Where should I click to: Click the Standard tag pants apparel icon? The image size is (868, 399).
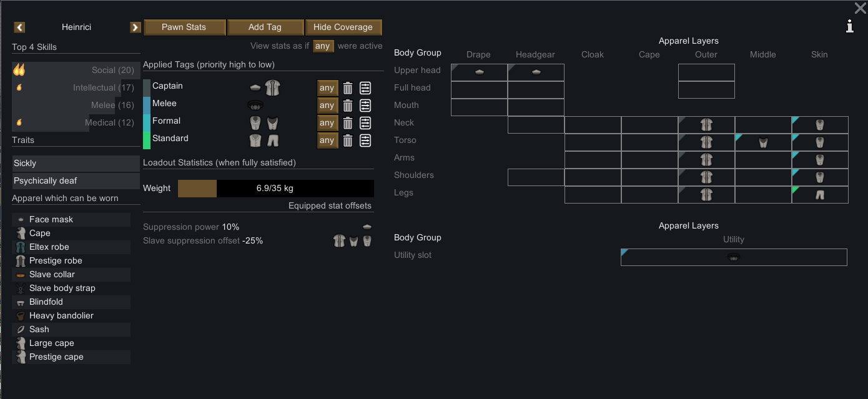[x=272, y=140]
